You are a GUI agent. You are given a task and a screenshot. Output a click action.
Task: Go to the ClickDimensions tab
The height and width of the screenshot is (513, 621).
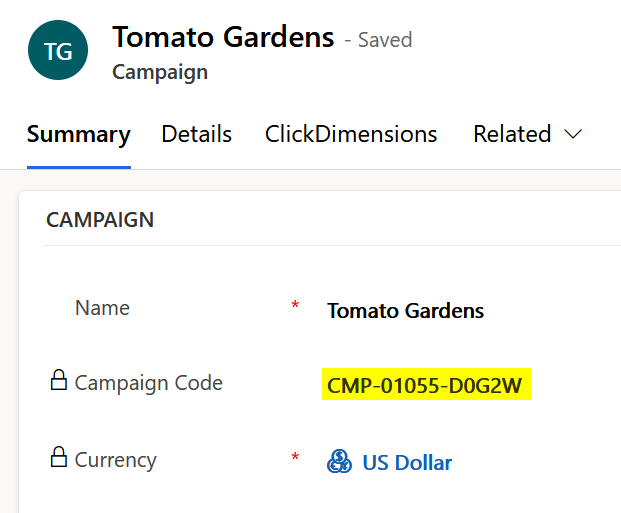click(x=351, y=135)
